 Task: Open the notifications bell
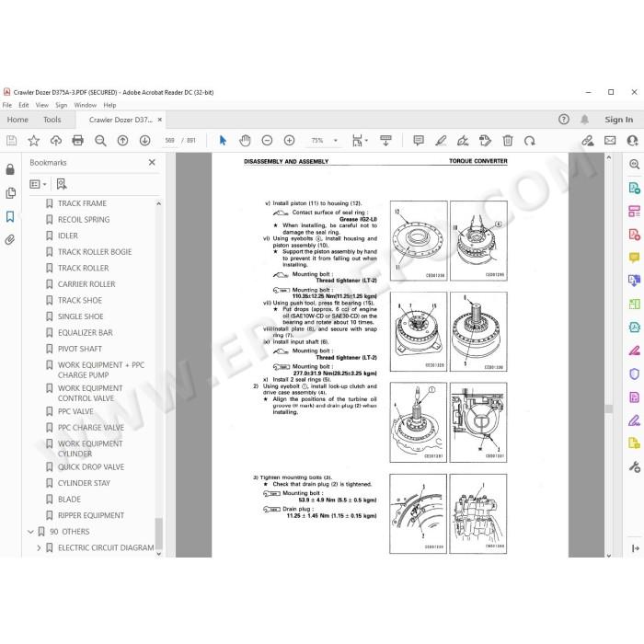[x=584, y=120]
